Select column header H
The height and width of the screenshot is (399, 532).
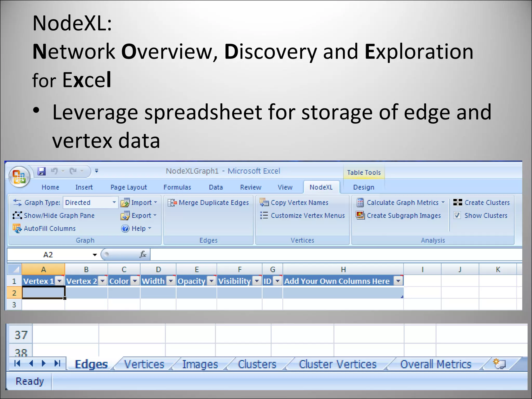coord(343,269)
